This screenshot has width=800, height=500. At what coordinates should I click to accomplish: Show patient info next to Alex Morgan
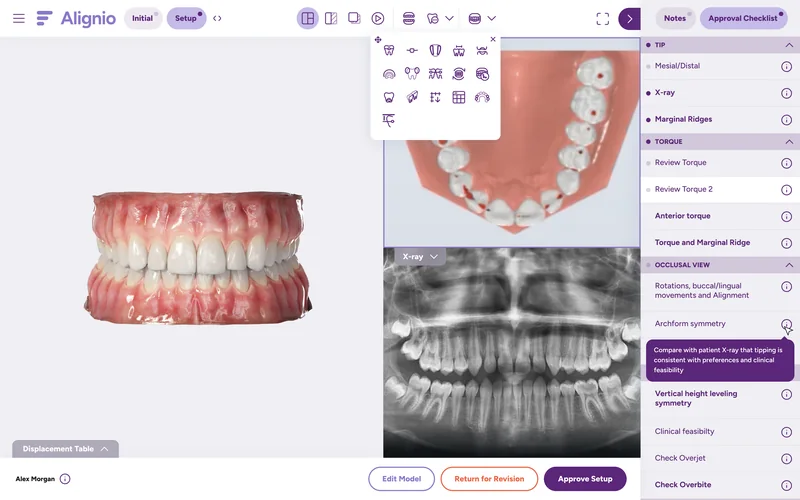point(65,479)
